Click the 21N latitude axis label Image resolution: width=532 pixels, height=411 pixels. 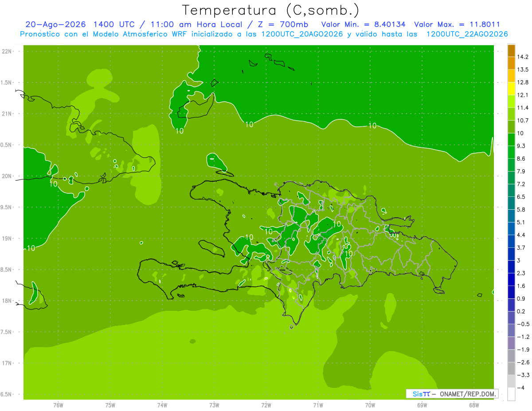(x=7, y=114)
